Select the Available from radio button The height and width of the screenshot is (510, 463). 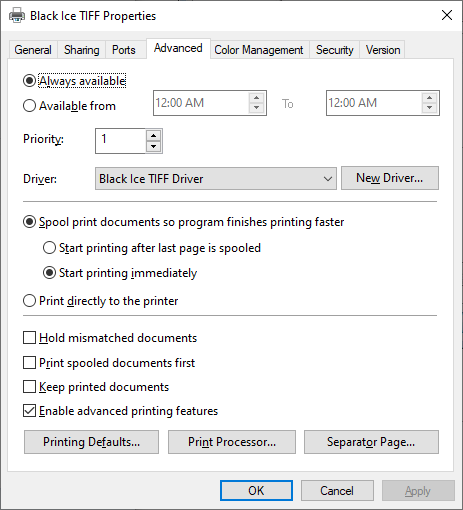29,106
